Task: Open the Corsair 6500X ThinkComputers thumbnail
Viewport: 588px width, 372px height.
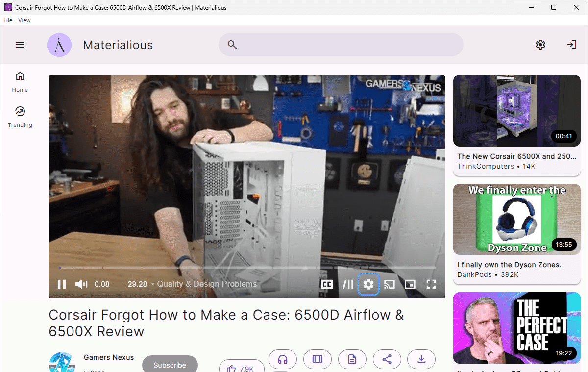Action: pyautogui.click(x=517, y=111)
